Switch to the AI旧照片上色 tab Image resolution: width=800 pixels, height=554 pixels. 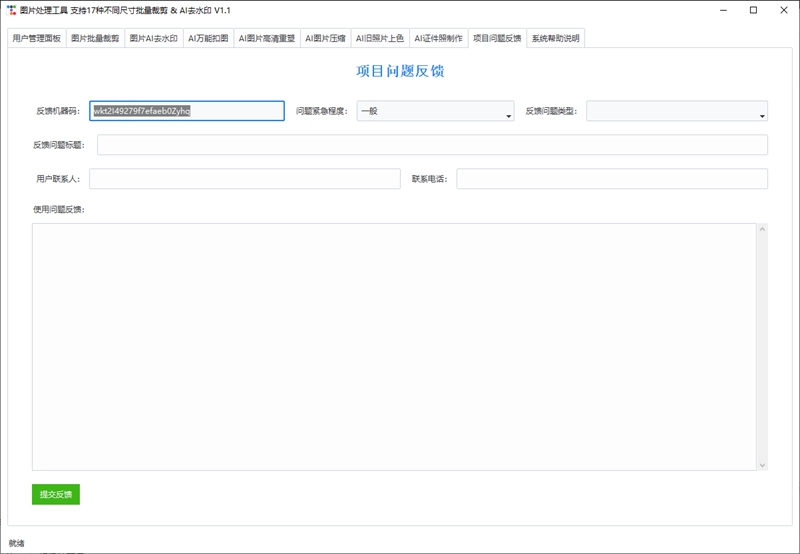(x=380, y=38)
